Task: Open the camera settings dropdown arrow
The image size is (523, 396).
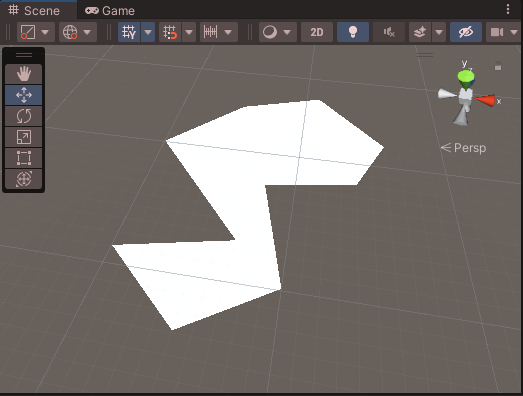Action: (x=515, y=32)
